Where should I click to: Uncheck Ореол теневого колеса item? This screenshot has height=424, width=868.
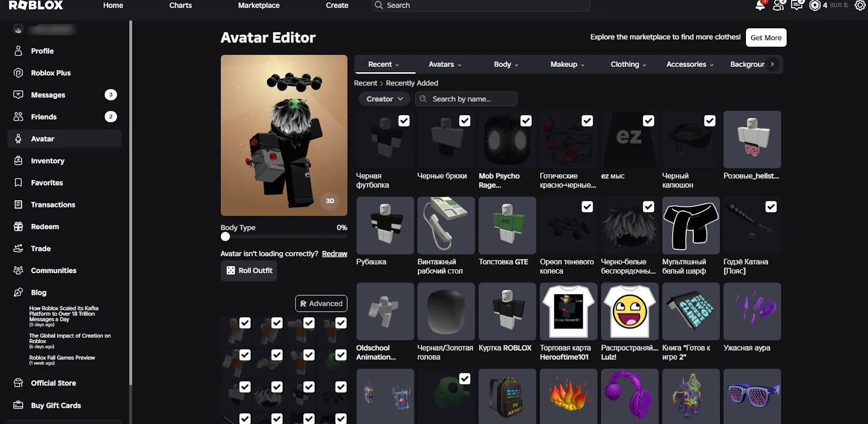click(587, 207)
